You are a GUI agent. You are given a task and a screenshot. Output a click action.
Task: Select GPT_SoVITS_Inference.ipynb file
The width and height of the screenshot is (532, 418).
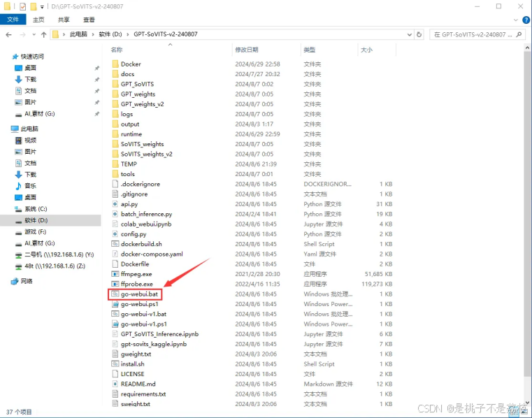tap(159, 334)
